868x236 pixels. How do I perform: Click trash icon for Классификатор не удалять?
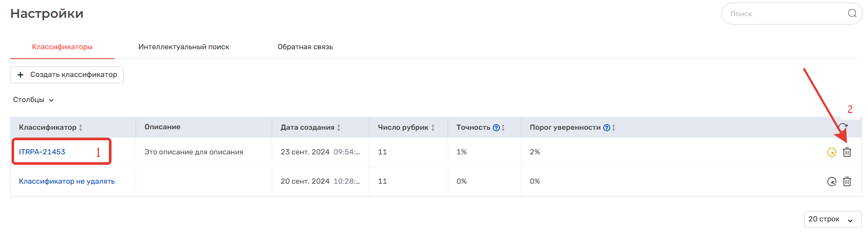[x=847, y=182]
